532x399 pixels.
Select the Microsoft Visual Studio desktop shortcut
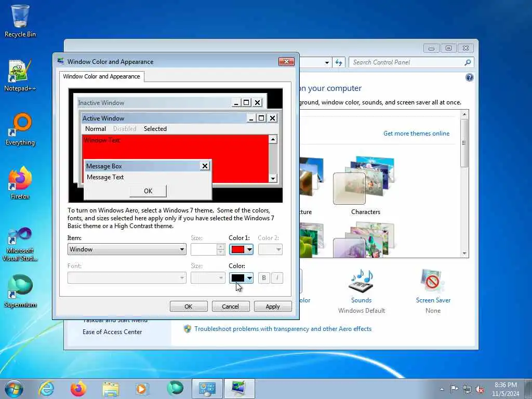click(20, 244)
